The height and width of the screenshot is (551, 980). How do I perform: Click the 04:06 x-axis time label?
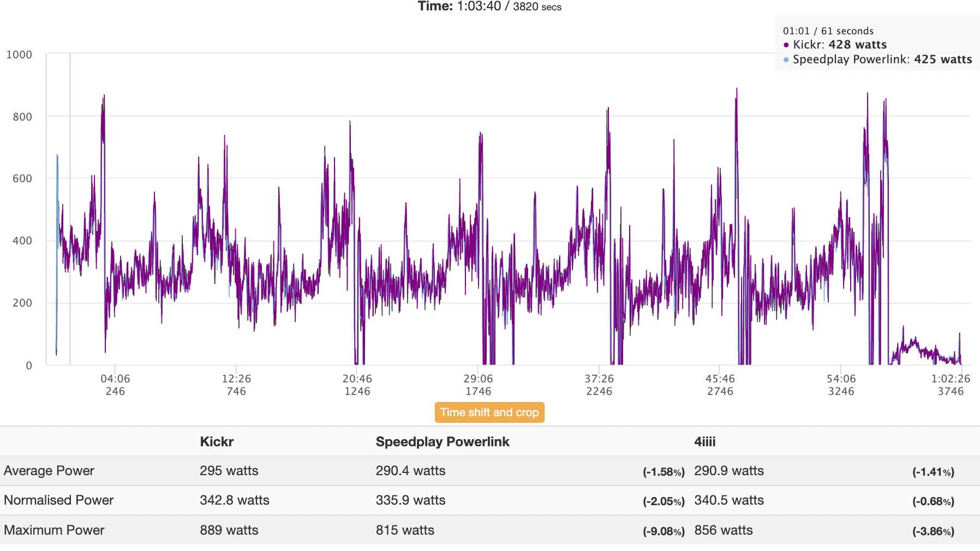pos(115,379)
